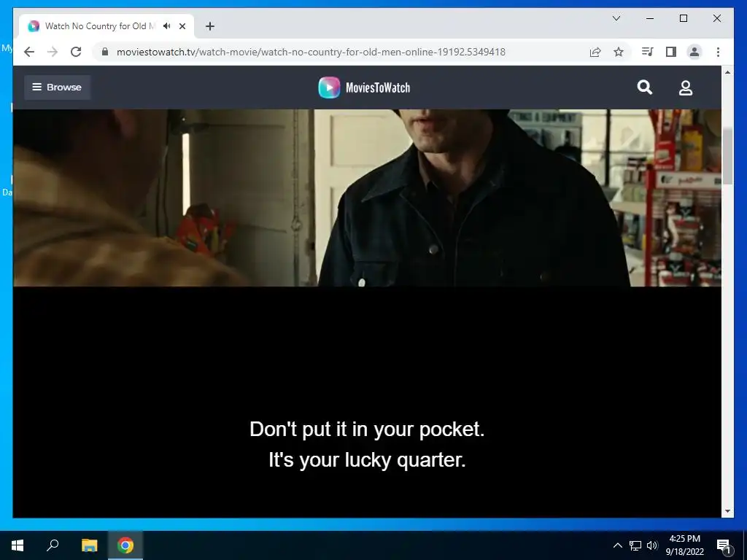
Task: Share this page icon
Action: (595, 52)
